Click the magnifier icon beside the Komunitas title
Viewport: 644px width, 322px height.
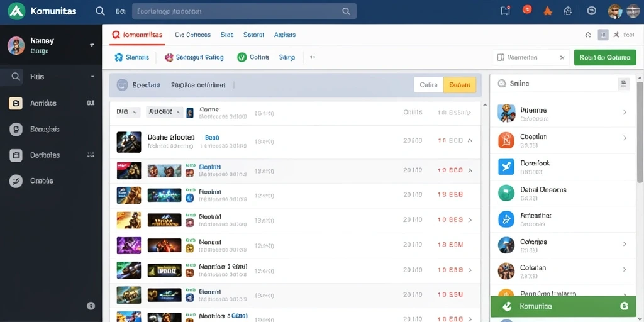[x=100, y=11]
